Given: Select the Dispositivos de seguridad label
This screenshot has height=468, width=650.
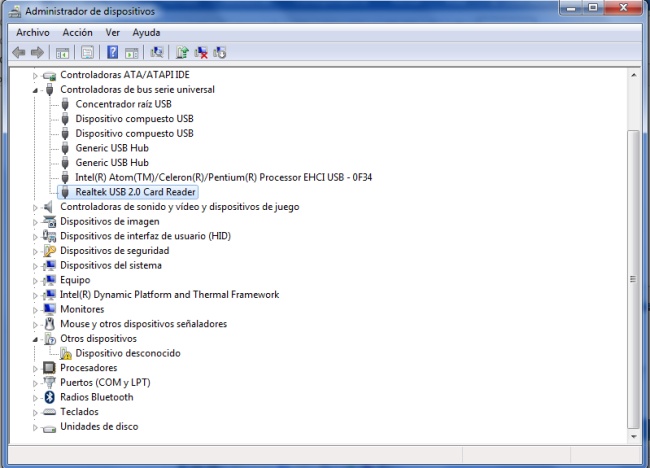Looking at the screenshot, I should 115,250.
